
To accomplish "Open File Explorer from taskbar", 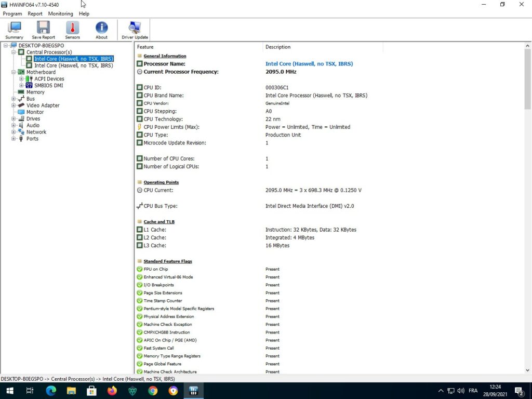I will 71,391.
